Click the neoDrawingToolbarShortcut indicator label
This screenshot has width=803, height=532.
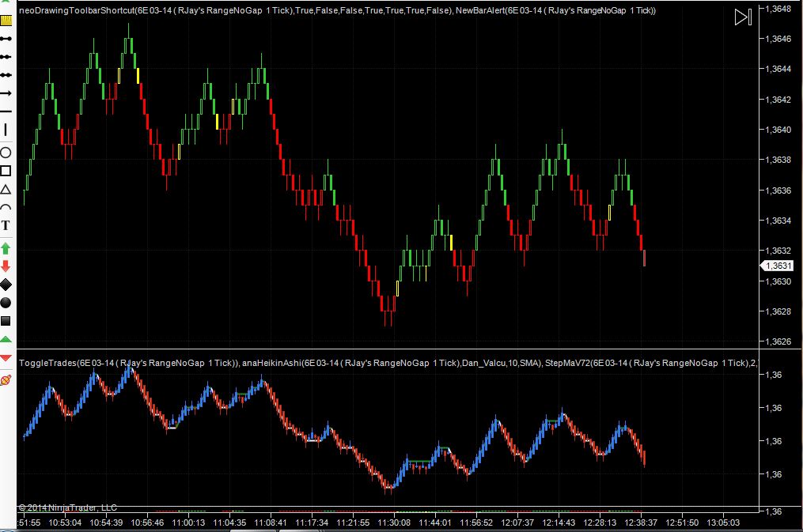pyautogui.click(x=338, y=10)
